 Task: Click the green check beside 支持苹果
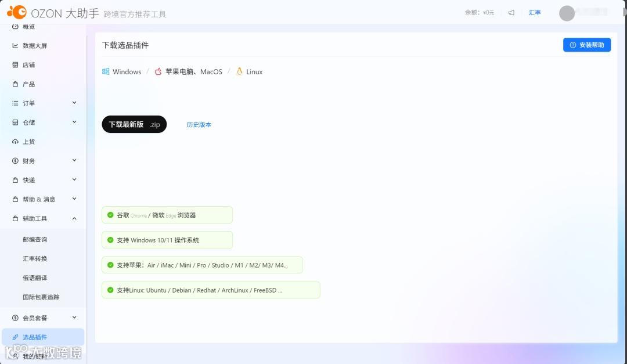tap(110, 265)
